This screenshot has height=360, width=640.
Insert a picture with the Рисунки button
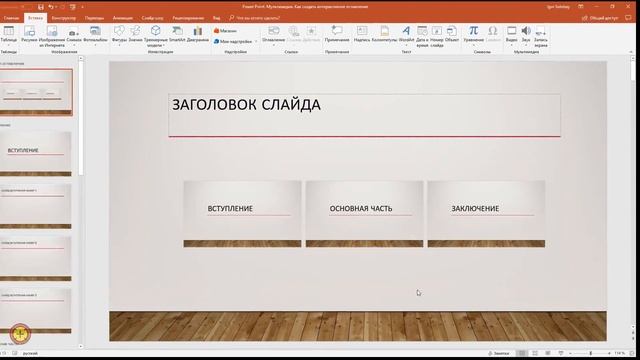point(29,34)
